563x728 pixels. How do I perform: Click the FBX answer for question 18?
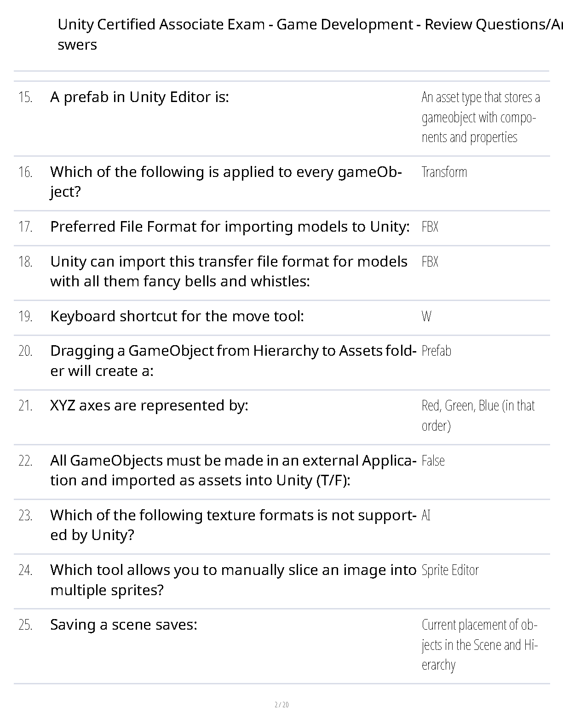430,262
